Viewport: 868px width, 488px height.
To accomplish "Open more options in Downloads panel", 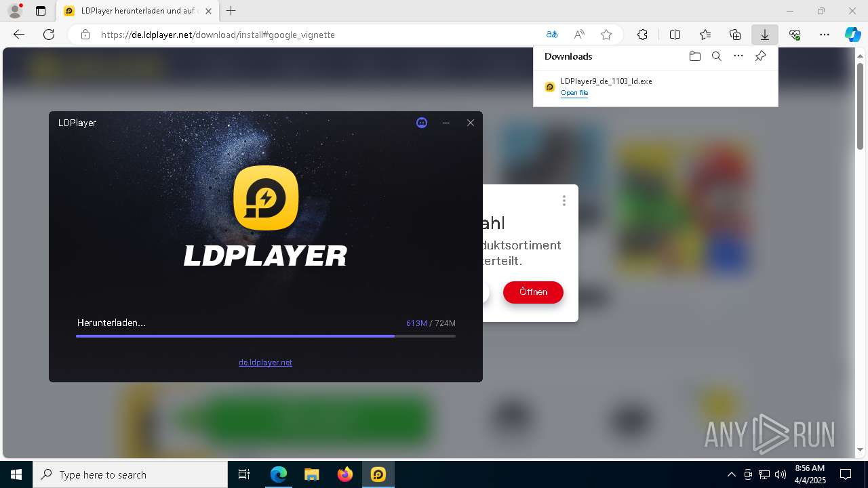I will click(738, 56).
